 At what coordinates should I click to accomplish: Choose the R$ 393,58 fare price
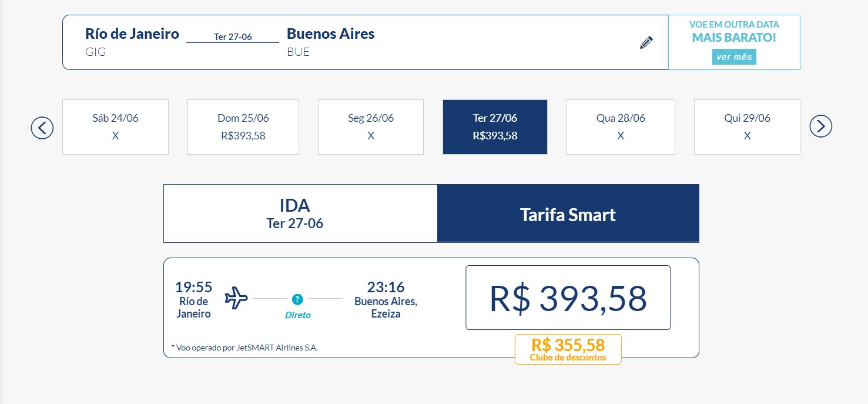coord(568,298)
